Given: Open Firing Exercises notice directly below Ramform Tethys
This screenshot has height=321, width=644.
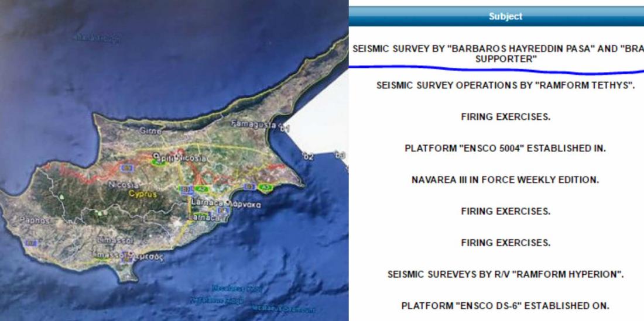Looking at the screenshot, I should [505, 117].
